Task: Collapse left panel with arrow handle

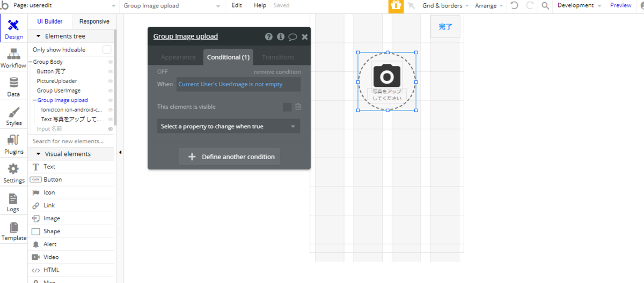Action: tap(120, 153)
